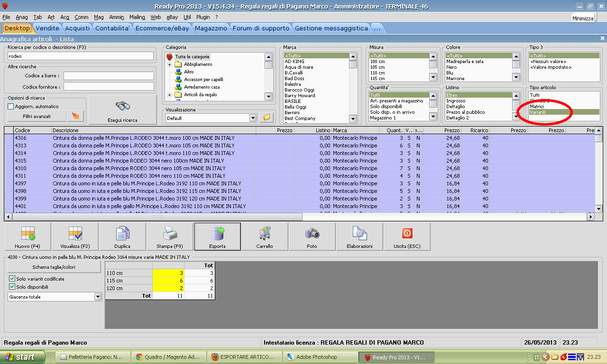Open the Mailing menu
607x364 pixels.
point(138,17)
